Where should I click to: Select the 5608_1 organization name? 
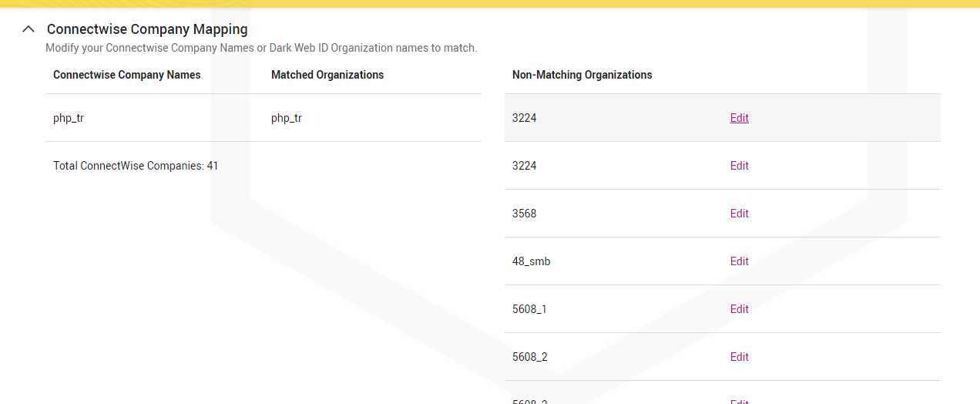coord(529,309)
